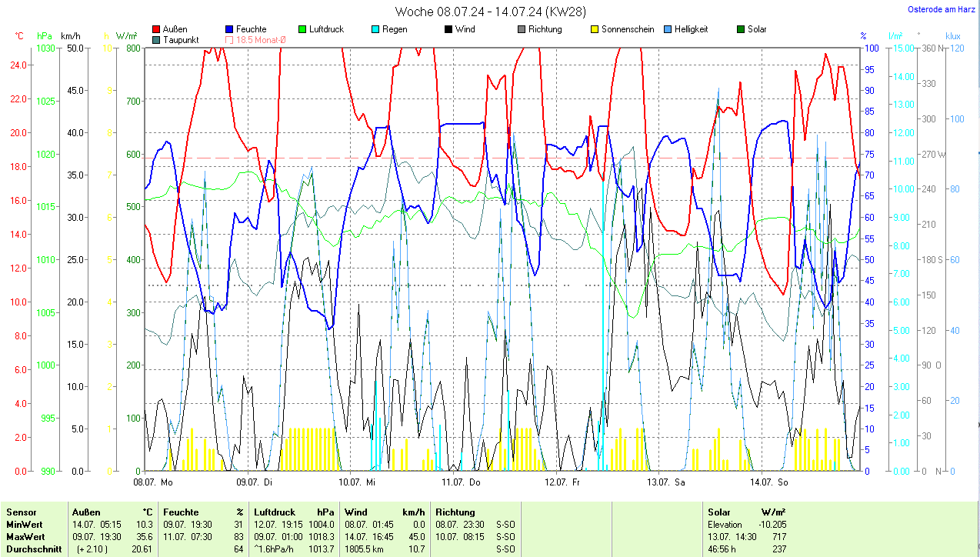Image resolution: width=980 pixels, height=557 pixels.
Task: Click the red Außen legend swatch
Action: click(157, 30)
